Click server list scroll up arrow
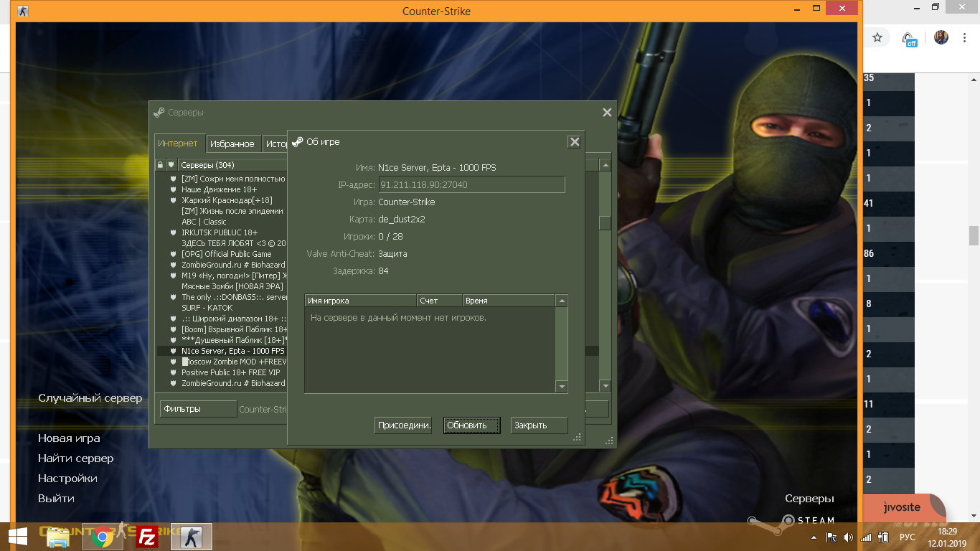The height and width of the screenshot is (551, 980). (x=606, y=165)
